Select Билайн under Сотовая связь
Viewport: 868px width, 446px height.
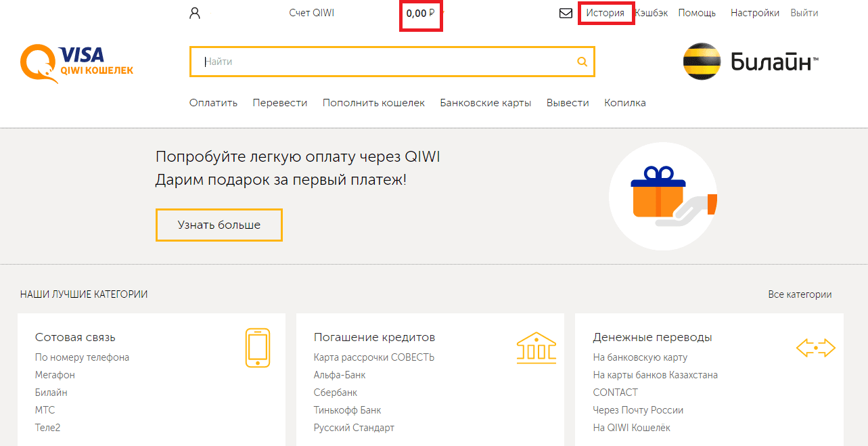51,393
